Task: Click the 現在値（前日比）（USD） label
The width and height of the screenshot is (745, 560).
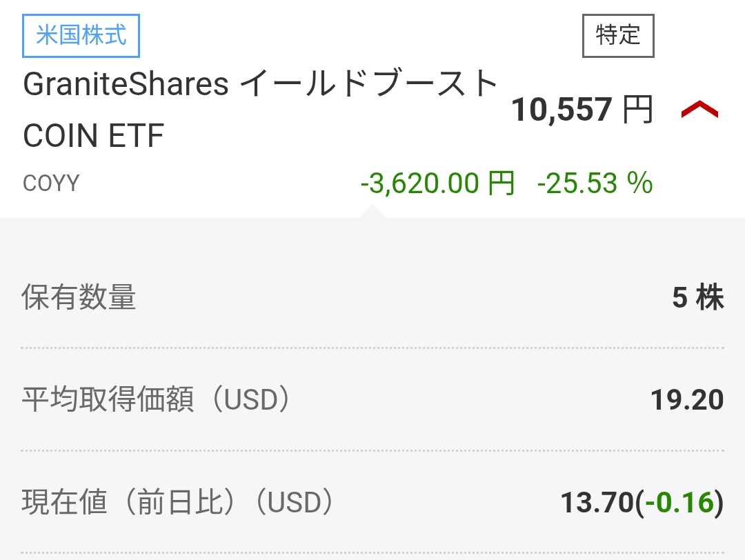Action: coord(178,503)
